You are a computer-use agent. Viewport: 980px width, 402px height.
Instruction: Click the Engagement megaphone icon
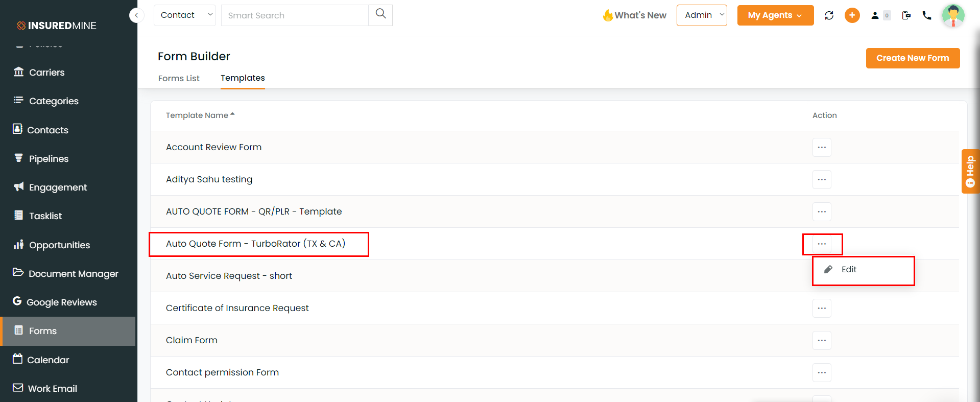18,186
